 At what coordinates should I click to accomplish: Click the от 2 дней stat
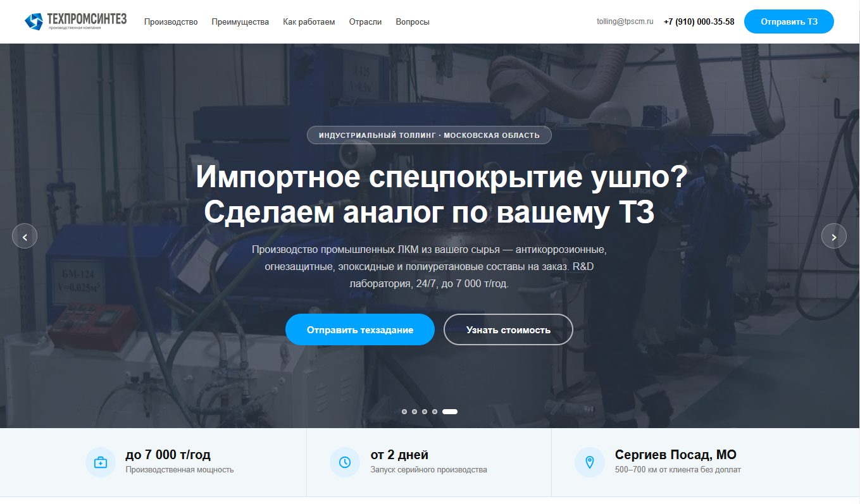click(399, 455)
